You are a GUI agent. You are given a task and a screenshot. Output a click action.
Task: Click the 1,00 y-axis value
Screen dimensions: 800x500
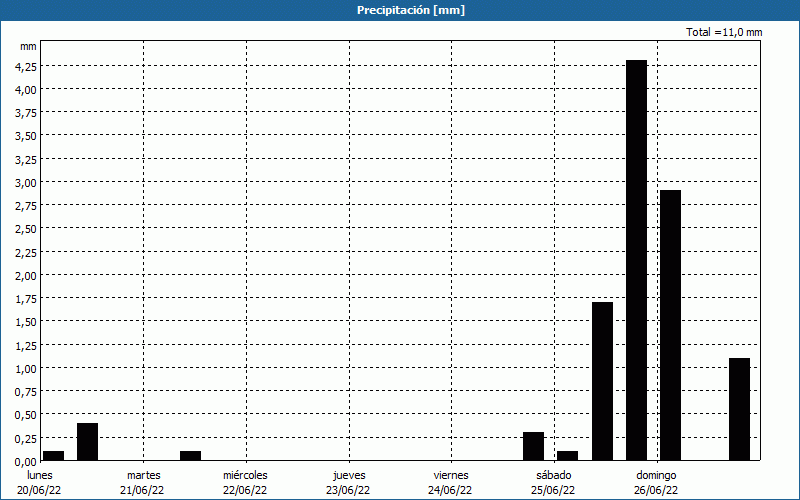pos(26,368)
